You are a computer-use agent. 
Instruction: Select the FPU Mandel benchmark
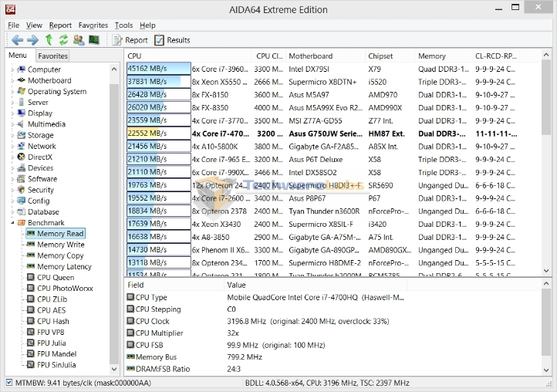(52, 354)
